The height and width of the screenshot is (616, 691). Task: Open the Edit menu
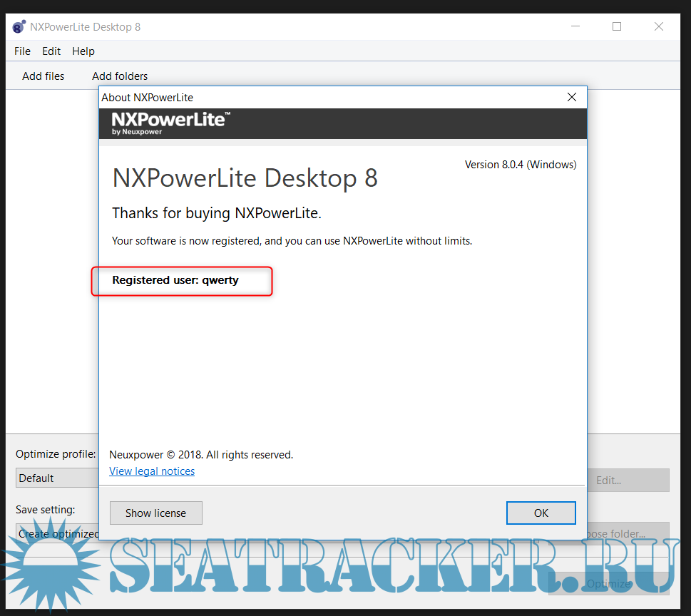coord(51,51)
